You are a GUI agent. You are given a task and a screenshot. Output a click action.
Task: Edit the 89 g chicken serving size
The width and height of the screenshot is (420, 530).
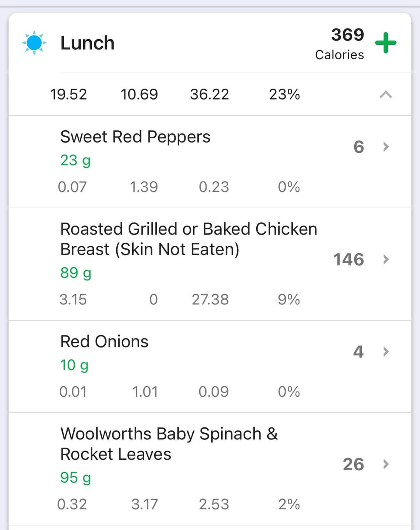coord(76,273)
